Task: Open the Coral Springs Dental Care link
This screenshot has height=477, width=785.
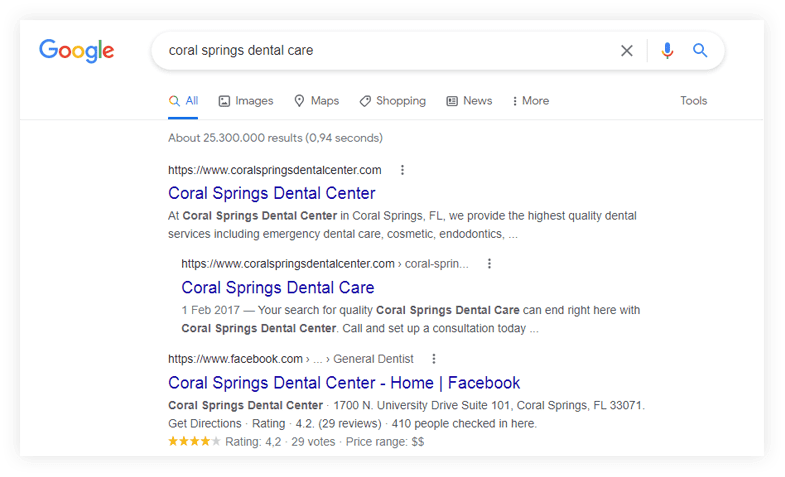Action: tap(278, 288)
